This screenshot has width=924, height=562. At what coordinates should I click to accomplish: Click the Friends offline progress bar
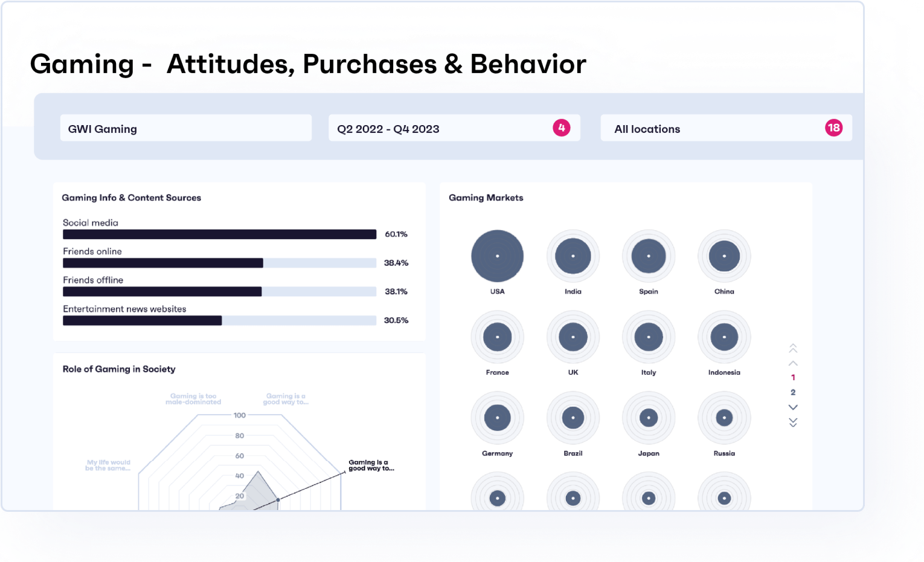(x=219, y=291)
